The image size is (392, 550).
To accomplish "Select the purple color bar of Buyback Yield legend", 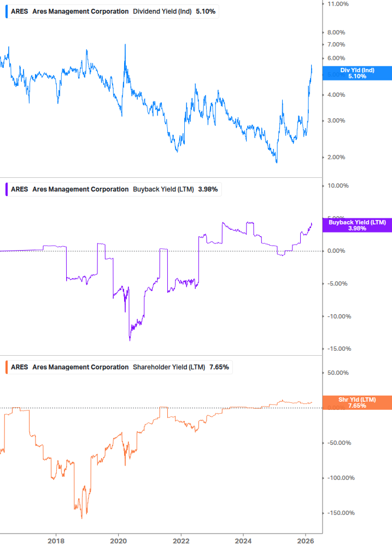I will pyautogui.click(x=7, y=189).
